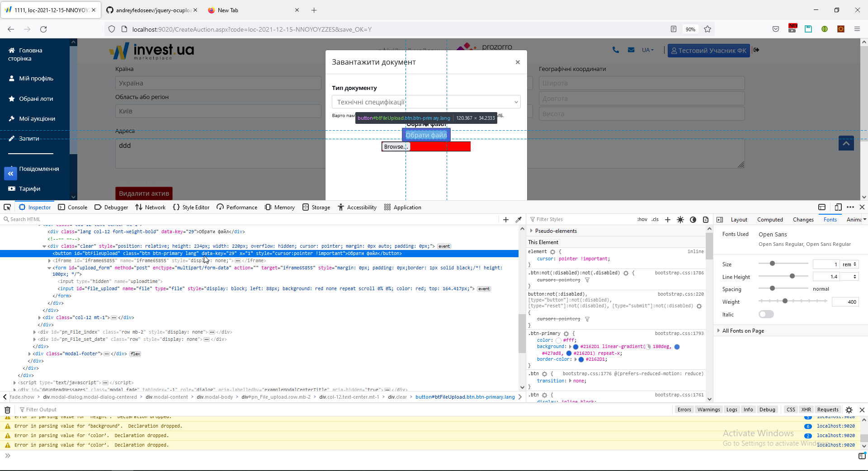Viewport: 868px width, 471px height.
Task: Open console settings gear
Action: (x=849, y=410)
